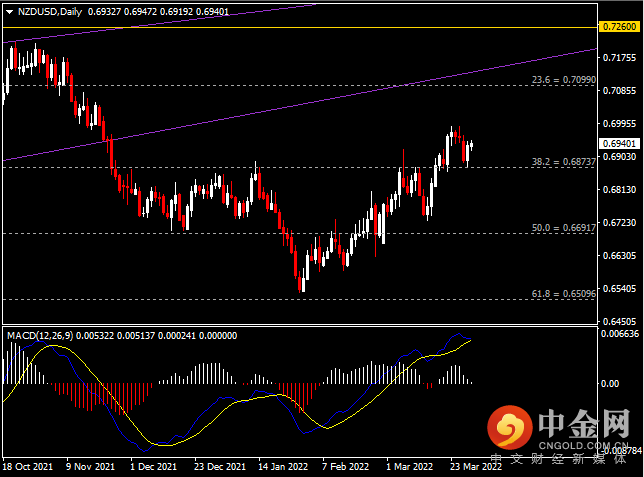Select the 61.8 = 0.65096 Fibonacci label

pos(564,294)
